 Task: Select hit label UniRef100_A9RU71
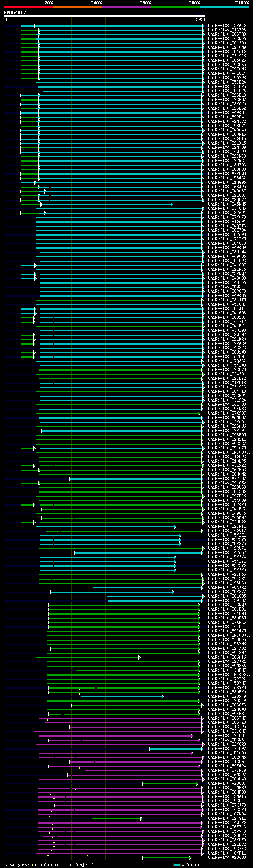(227, 548)
